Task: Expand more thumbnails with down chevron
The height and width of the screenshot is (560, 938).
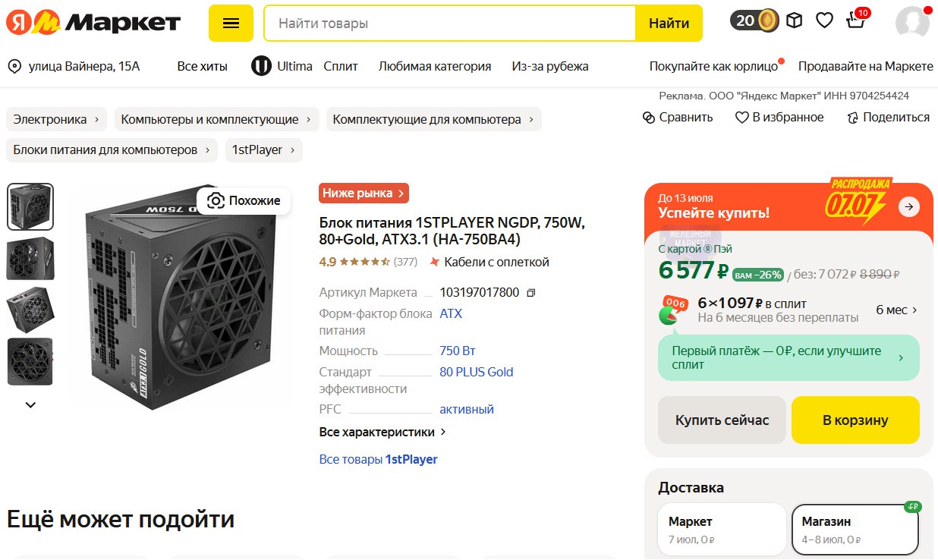Action: (x=30, y=405)
